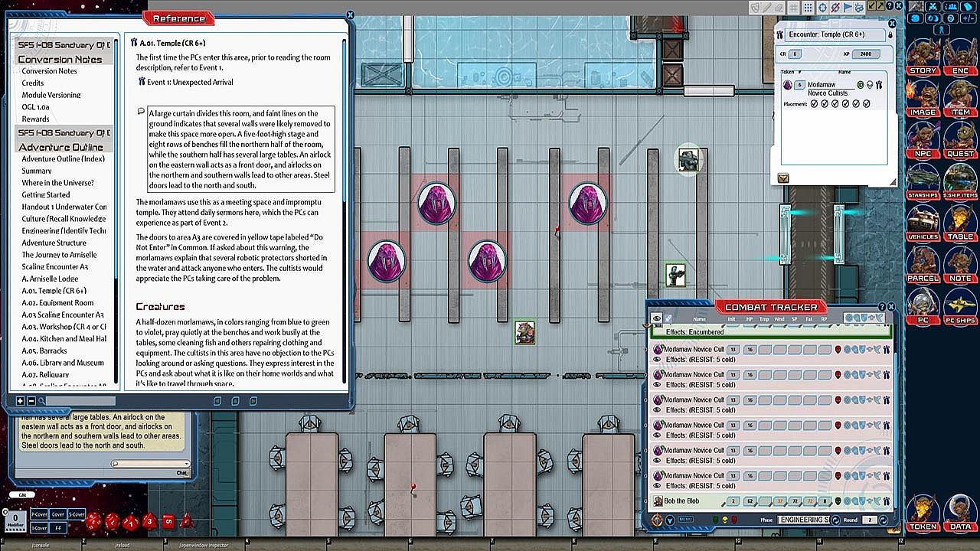Open the PC SHIPS sidebar library
Screen dimensions: 980x551
click(960, 305)
